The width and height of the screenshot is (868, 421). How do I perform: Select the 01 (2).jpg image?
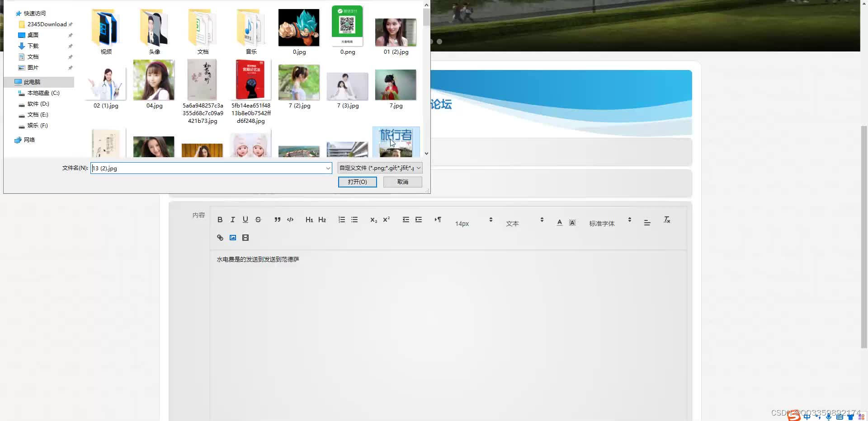click(x=396, y=36)
